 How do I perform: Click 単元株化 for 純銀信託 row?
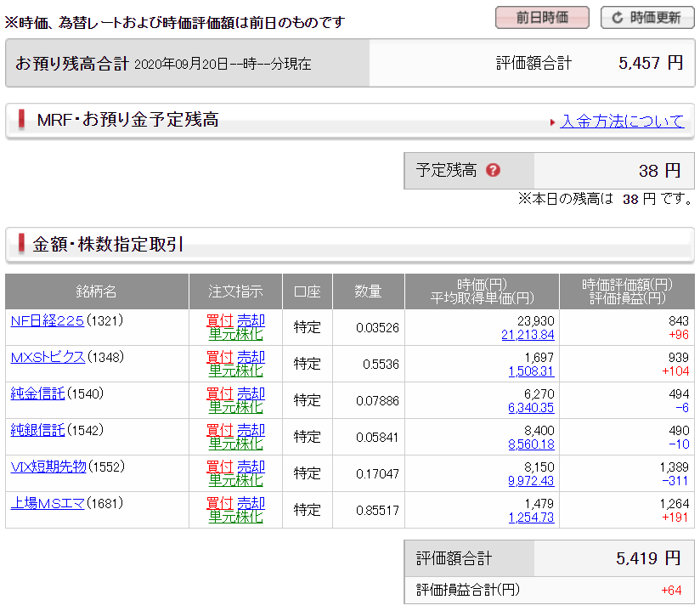coord(235,444)
